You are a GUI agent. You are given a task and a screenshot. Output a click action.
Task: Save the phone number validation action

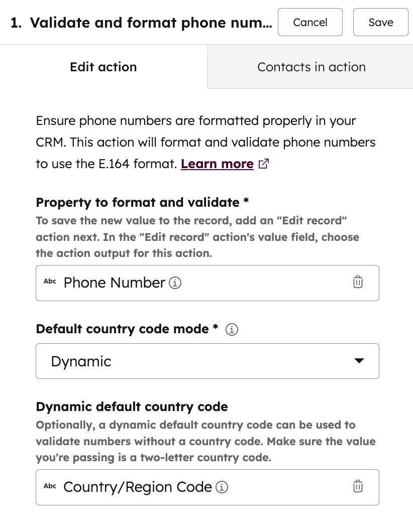pos(380,22)
